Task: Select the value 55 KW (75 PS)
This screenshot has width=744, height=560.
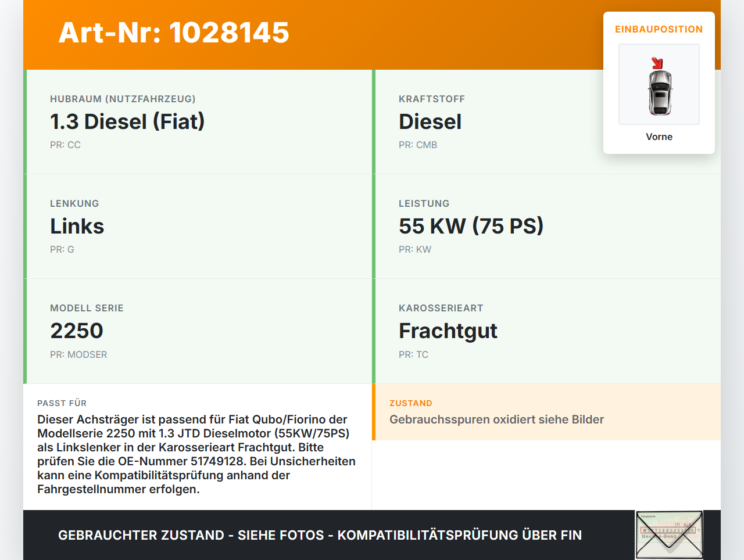Action: [x=471, y=226]
